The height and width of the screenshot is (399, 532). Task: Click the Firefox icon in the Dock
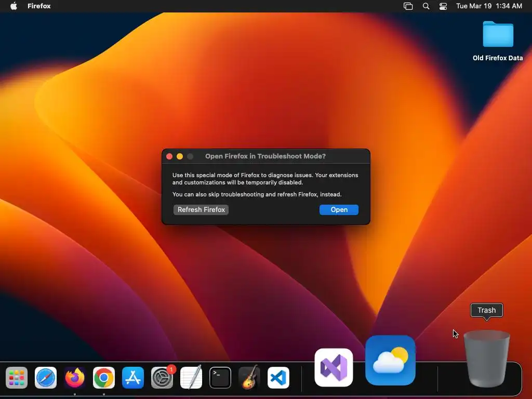75,378
